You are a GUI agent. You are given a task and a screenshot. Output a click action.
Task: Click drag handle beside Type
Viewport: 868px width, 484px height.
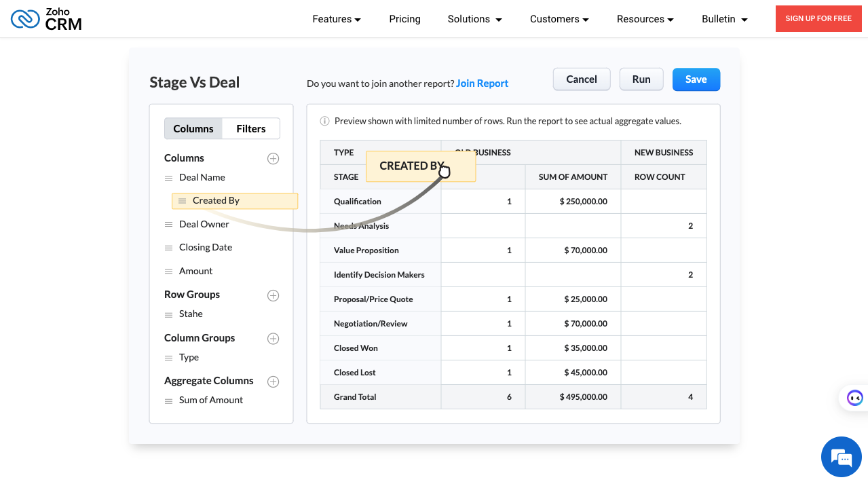[169, 358]
